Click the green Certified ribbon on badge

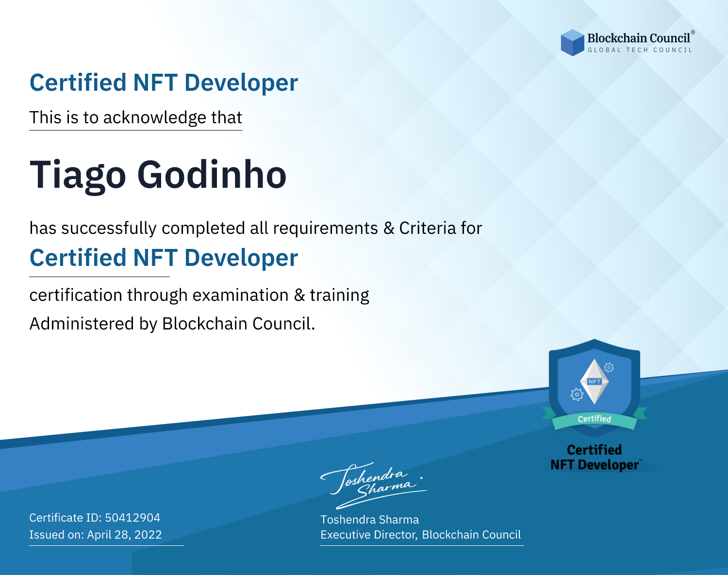pos(595,419)
